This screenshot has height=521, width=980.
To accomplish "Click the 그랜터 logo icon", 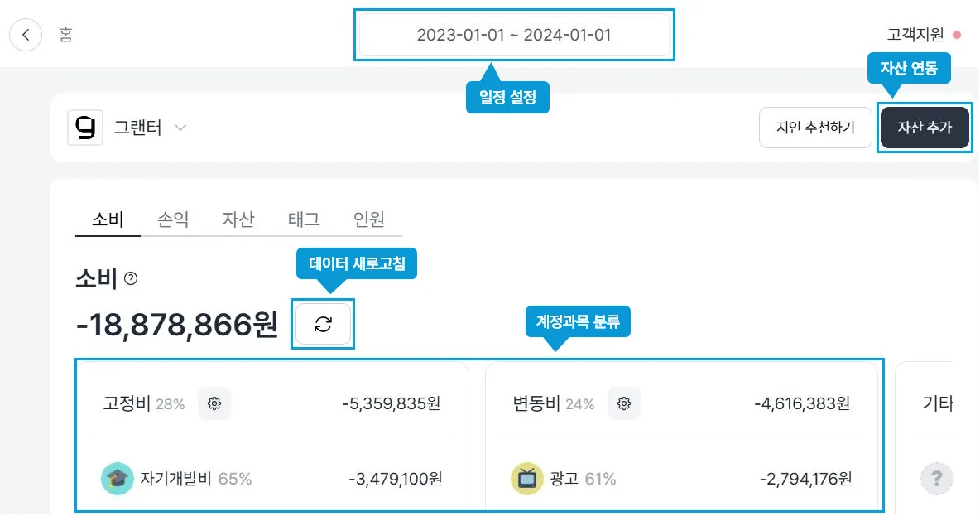I will [85, 127].
